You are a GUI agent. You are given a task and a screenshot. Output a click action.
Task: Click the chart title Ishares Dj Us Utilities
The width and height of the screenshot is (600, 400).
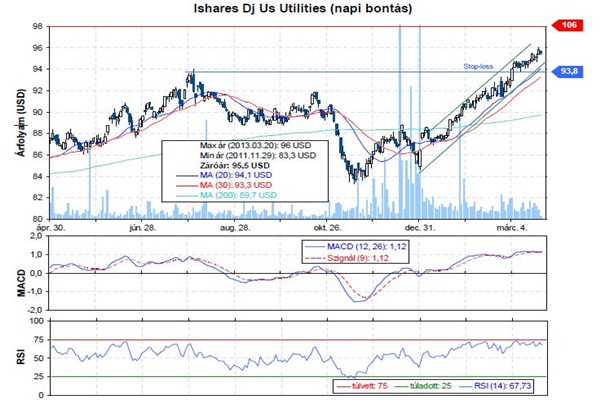[300, 9]
